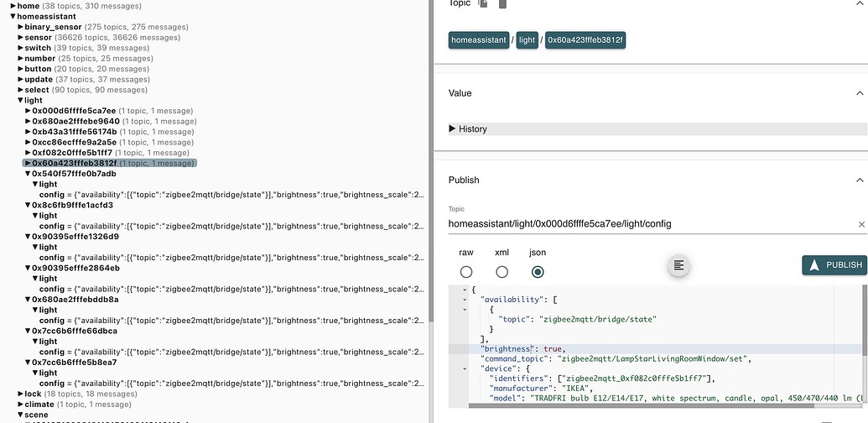Expand the binary_sensor topic node
Viewport: 868px width, 423px height.
point(20,27)
